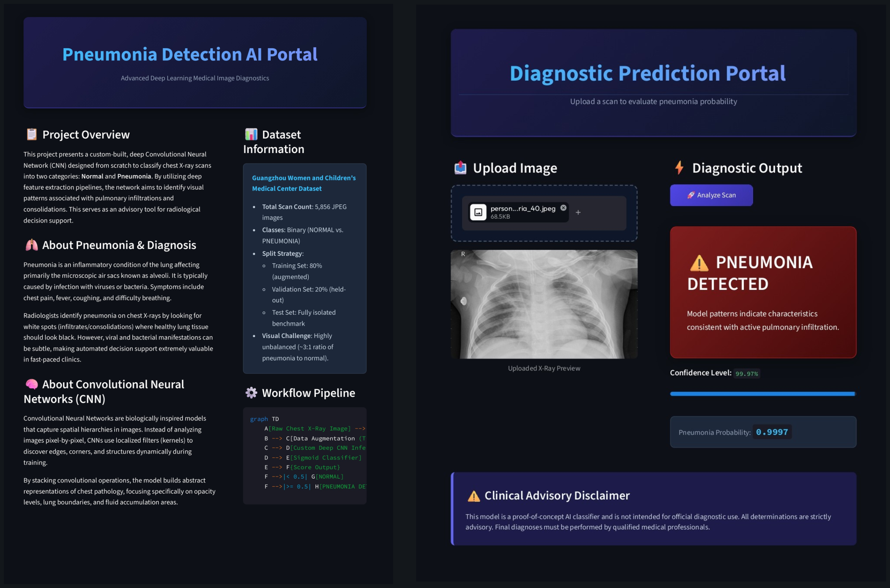
Task: Click the image file icon of uploaded scan
Action: tap(478, 212)
